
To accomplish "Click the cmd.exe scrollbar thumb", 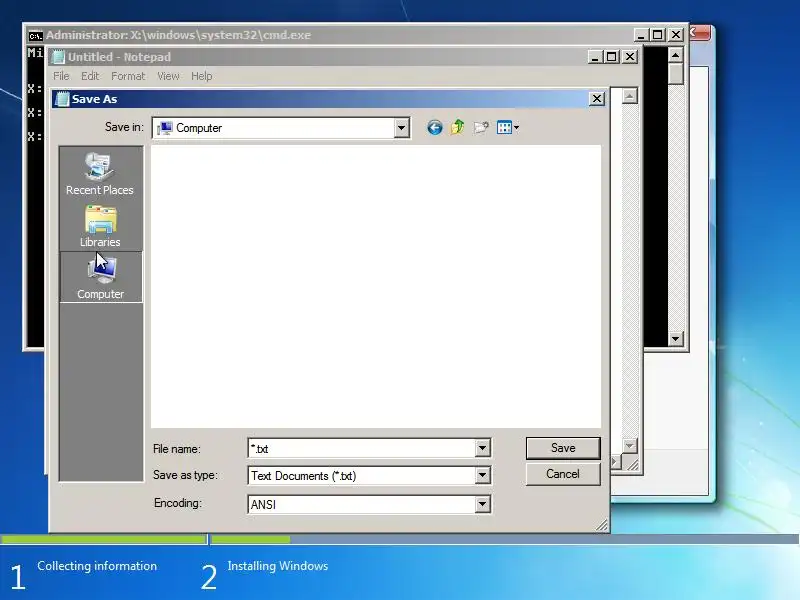I will pos(676,73).
